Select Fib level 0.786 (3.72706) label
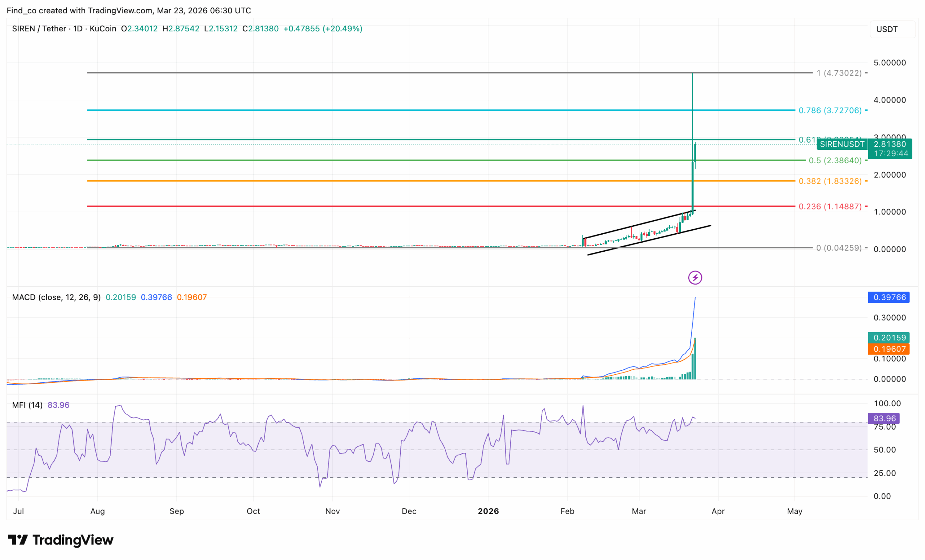The height and width of the screenshot is (560, 925). 830,110
